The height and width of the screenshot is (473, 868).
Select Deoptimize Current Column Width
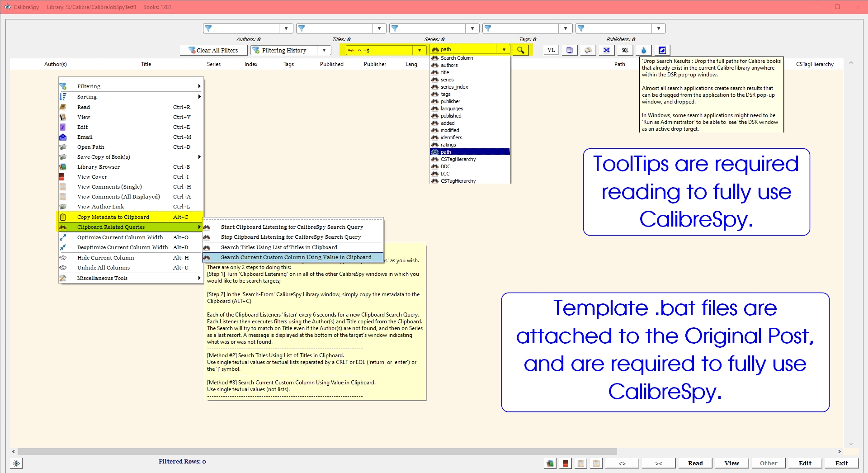(x=131, y=247)
